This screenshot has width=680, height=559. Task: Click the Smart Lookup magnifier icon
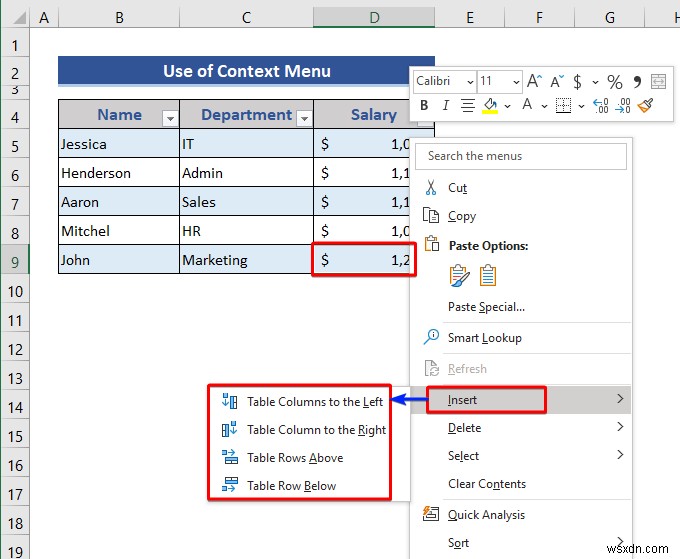click(x=431, y=337)
